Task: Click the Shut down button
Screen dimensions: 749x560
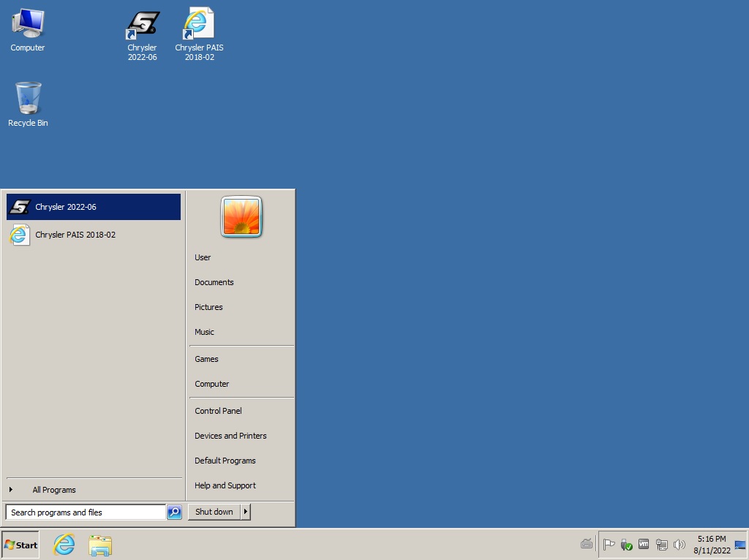Action: click(214, 512)
